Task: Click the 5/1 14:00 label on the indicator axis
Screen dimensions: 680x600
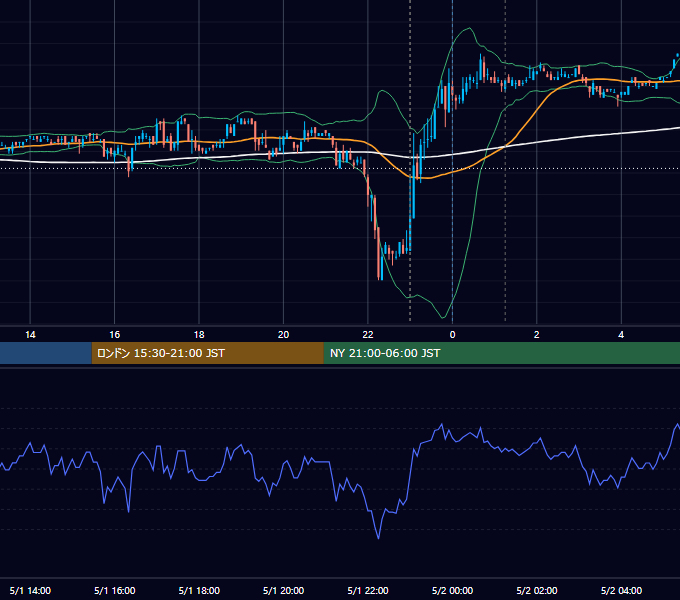Action: 30,590
